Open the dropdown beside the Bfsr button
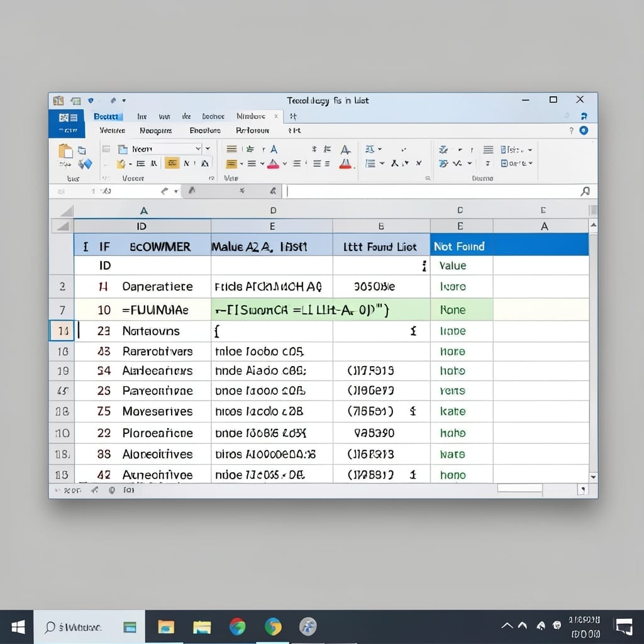 coord(530,150)
